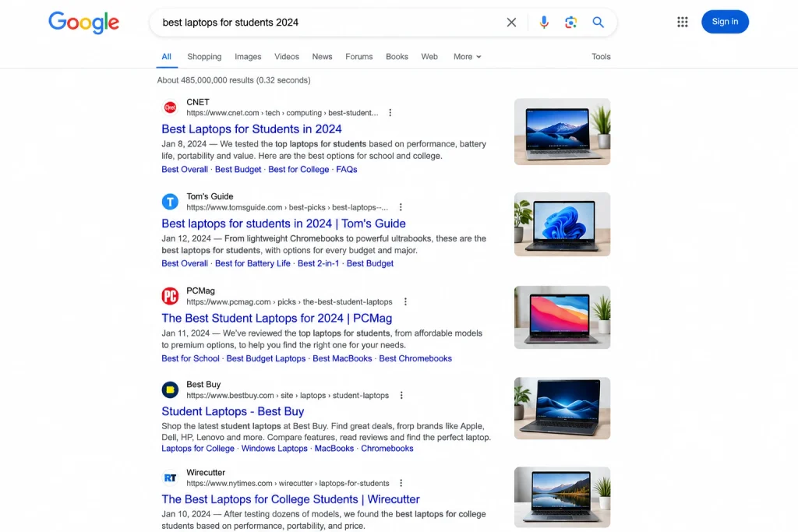Open Student Laptops - Best Buy link

click(232, 411)
